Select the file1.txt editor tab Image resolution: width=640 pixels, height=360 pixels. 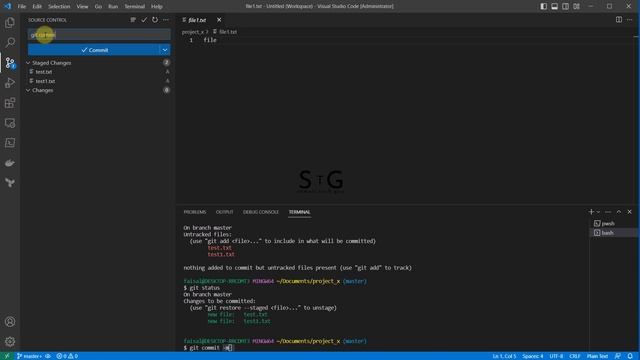198,20
